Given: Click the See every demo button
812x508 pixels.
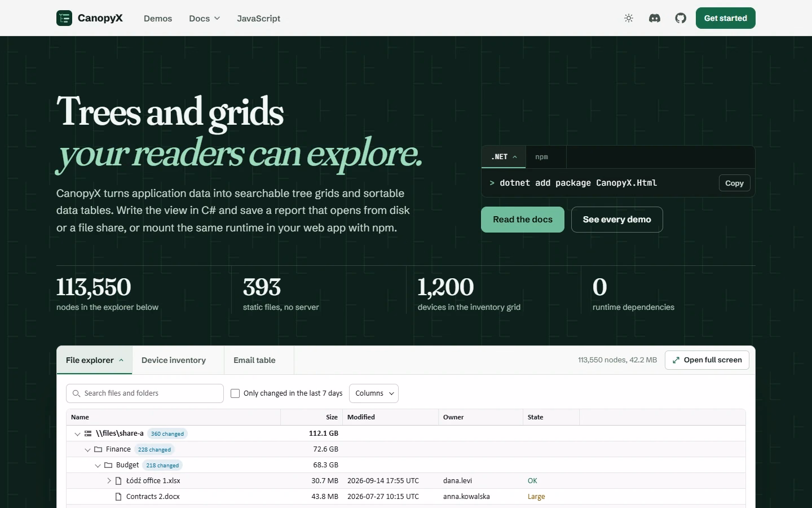Looking at the screenshot, I should (617, 220).
